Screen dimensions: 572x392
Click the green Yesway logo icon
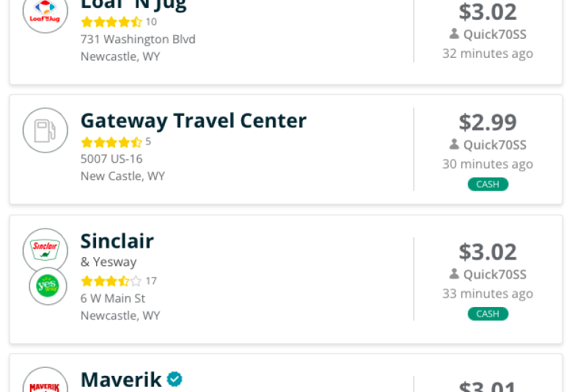tap(48, 286)
